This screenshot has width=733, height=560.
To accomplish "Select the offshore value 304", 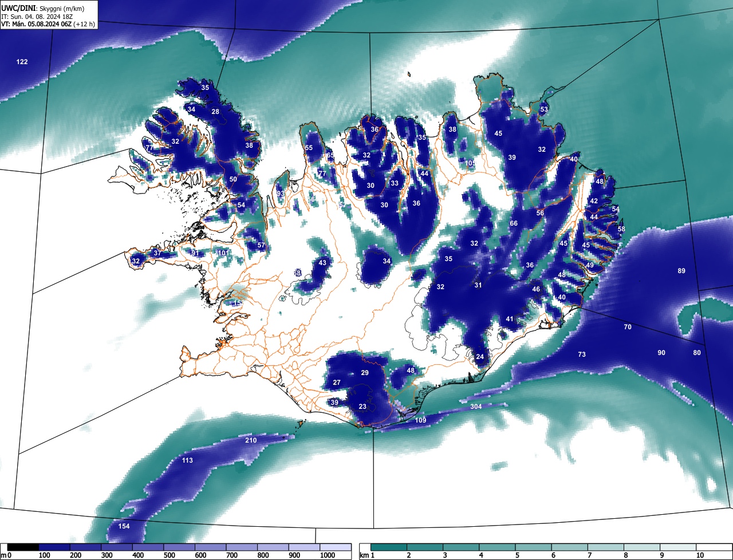I will pos(476,407).
